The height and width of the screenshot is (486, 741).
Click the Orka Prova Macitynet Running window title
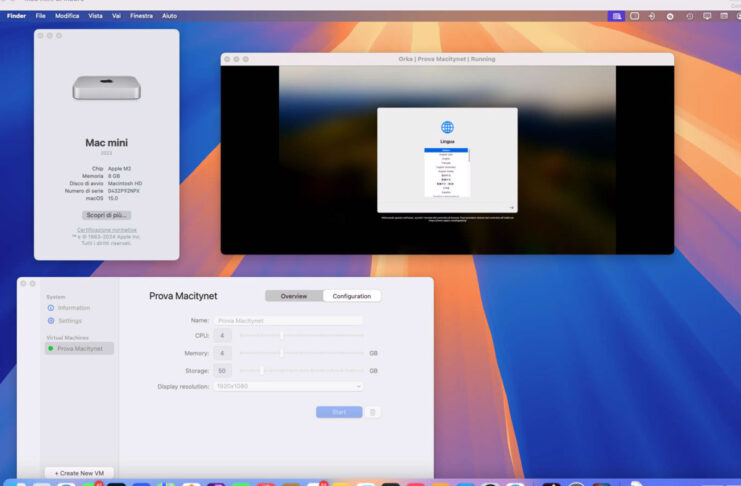(447, 59)
